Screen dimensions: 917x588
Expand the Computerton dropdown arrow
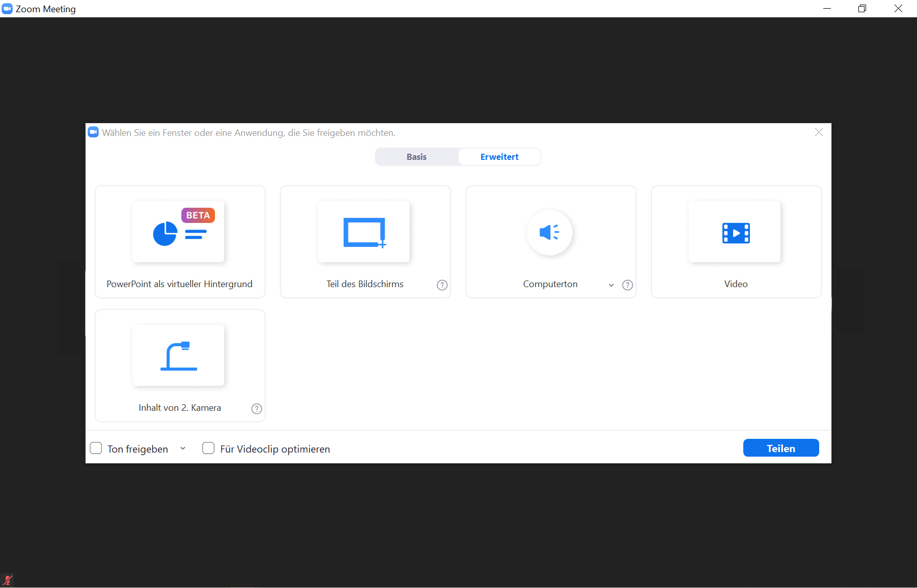tap(611, 285)
